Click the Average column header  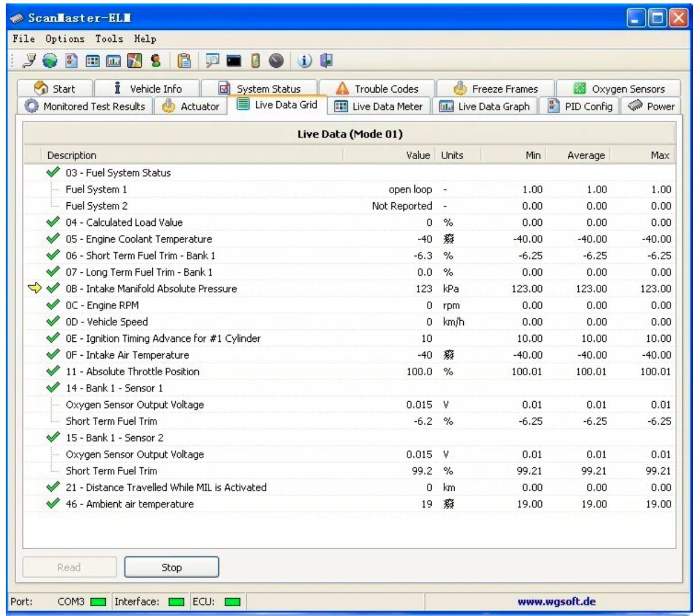pos(578,155)
